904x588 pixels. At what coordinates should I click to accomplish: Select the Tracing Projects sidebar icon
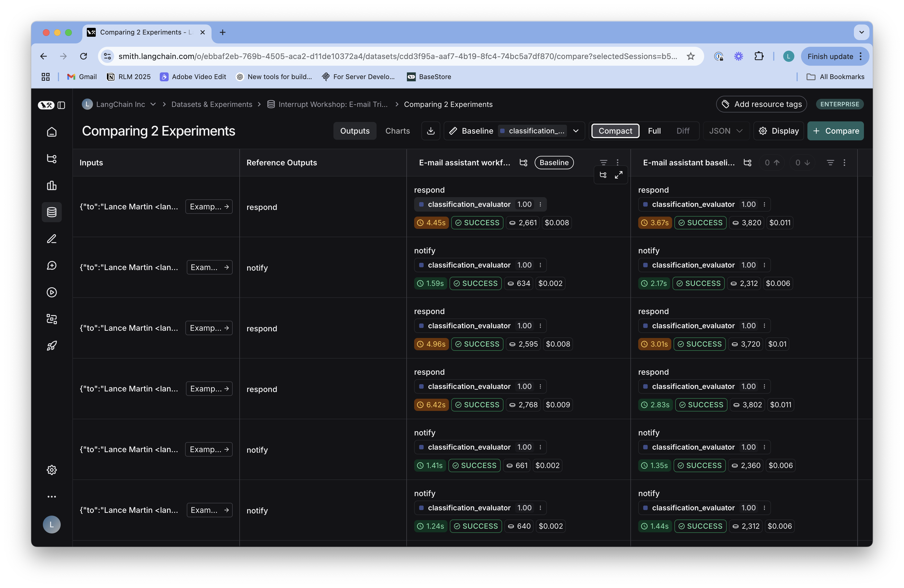[x=52, y=159]
